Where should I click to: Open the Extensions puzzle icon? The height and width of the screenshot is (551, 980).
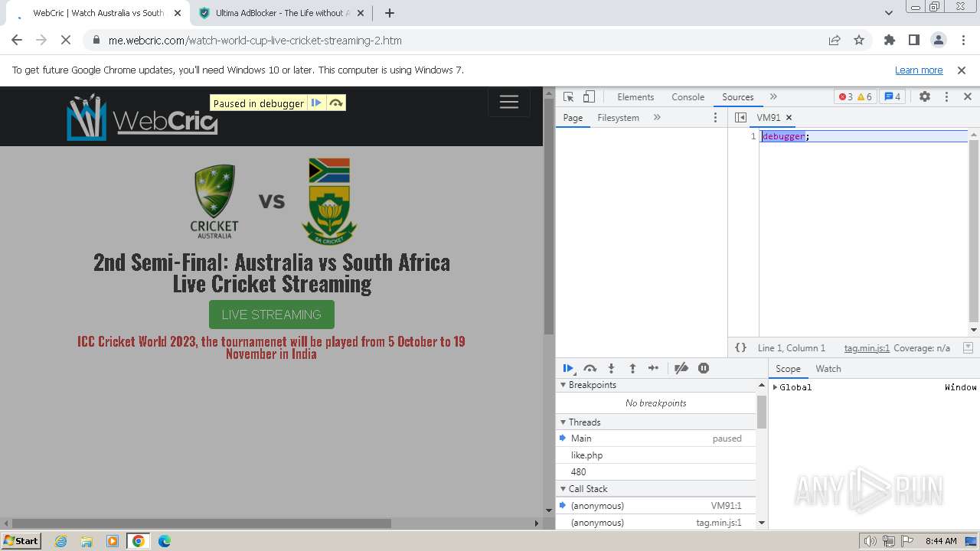(x=889, y=40)
